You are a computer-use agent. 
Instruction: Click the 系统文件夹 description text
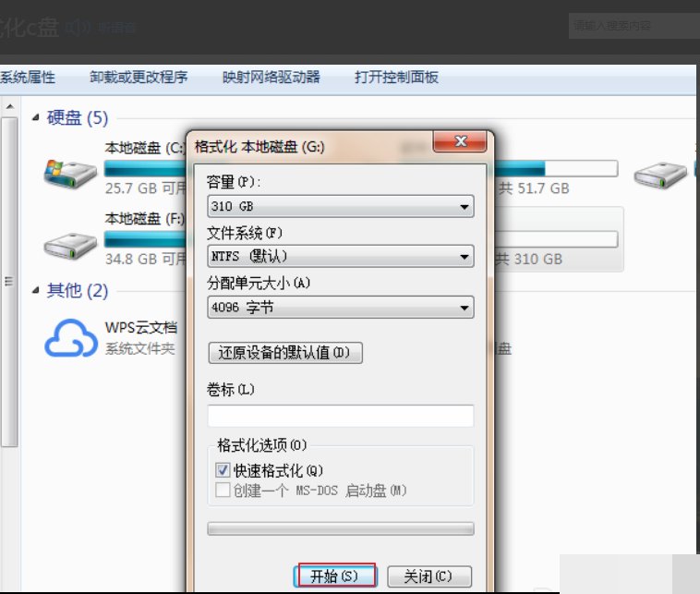click(139, 349)
